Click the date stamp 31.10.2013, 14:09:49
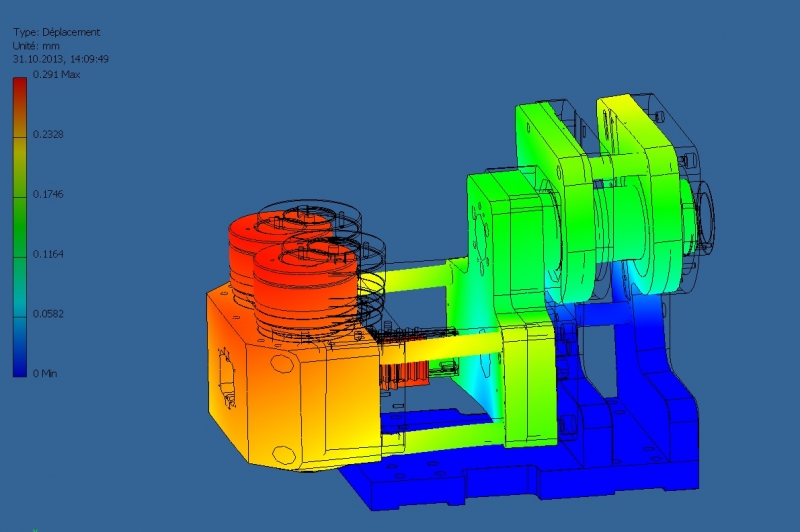This screenshot has height=532, width=800. [61, 59]
